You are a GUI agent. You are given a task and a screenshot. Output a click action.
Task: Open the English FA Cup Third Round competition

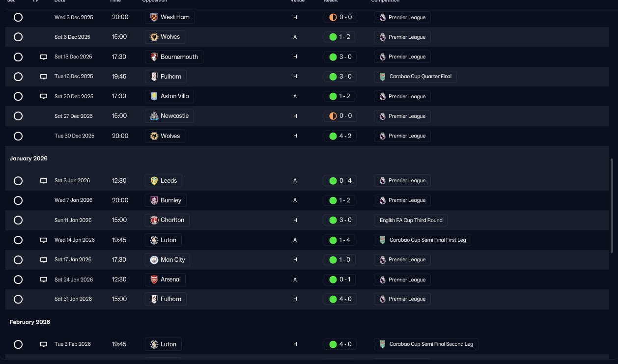coord(411,220)
